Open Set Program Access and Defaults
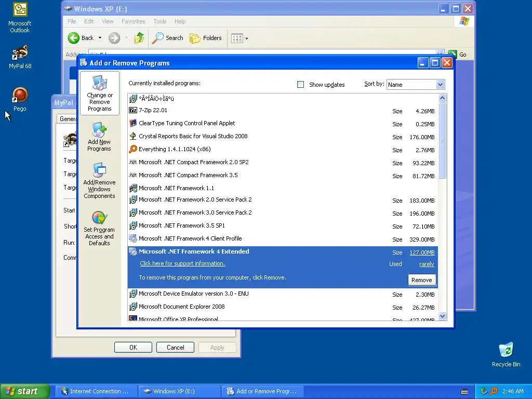 (x=99, y=228)
